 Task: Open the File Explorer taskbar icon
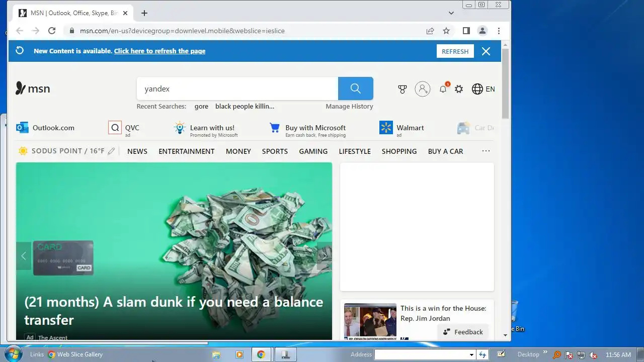click(216, 354)
